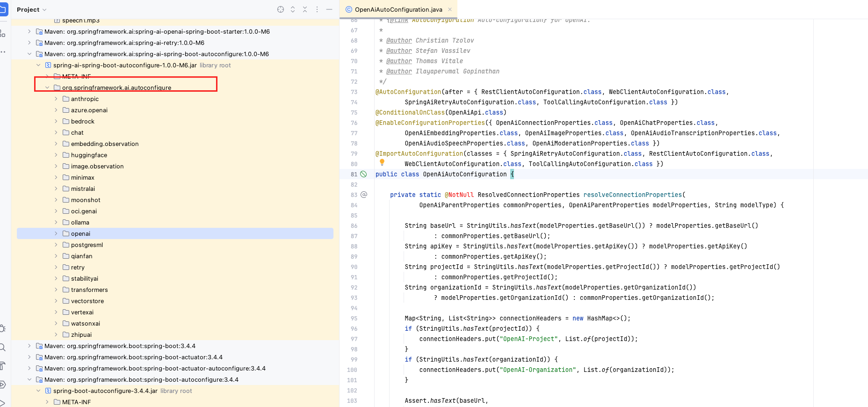Click the library icon of Maven spring-boot:3.4.4
This screenshot has height=407, width=868.
(x=39, y=346)
